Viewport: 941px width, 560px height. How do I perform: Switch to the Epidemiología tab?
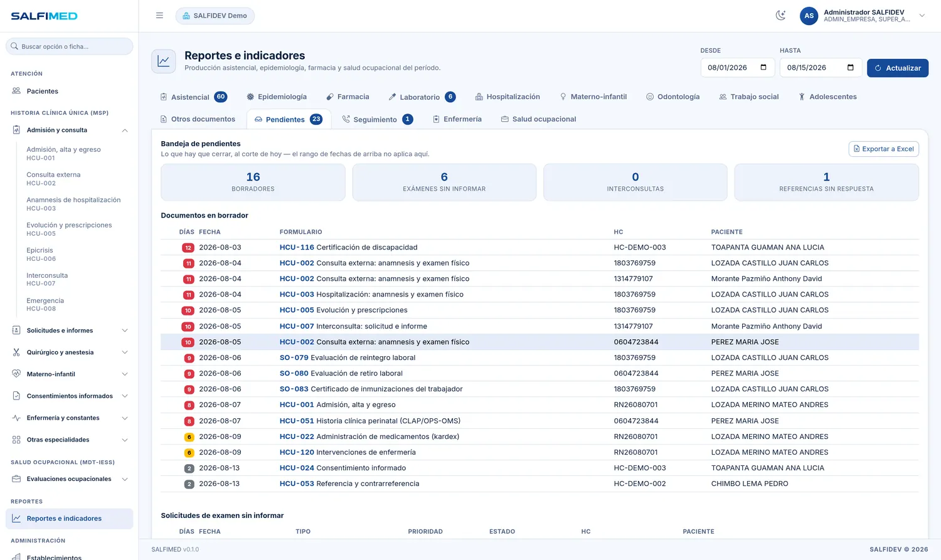click(277, 97)
